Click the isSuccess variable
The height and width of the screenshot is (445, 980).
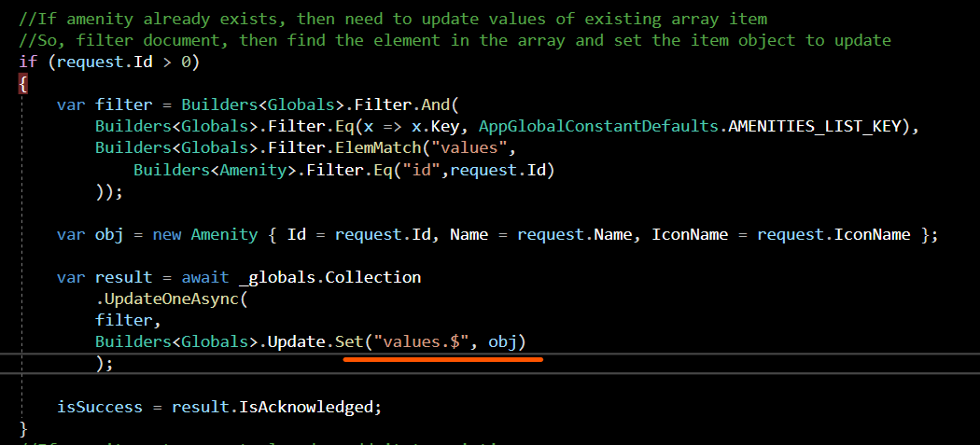tap(99, 407)
